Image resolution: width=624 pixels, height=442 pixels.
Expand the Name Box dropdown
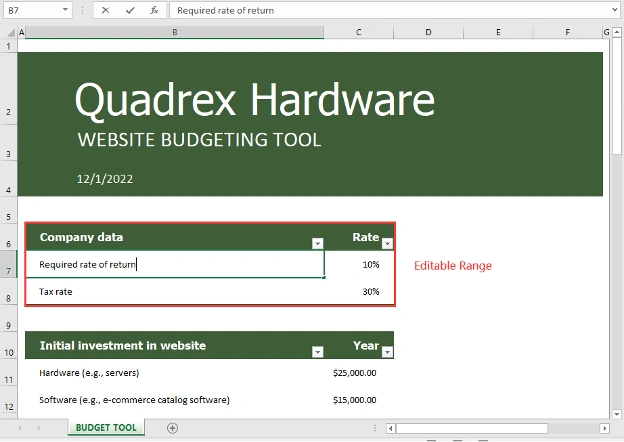65,10
